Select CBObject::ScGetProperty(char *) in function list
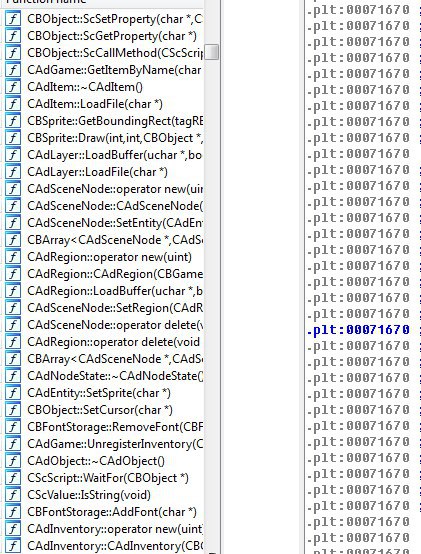 pyautogui.click(x=112, y=36)
